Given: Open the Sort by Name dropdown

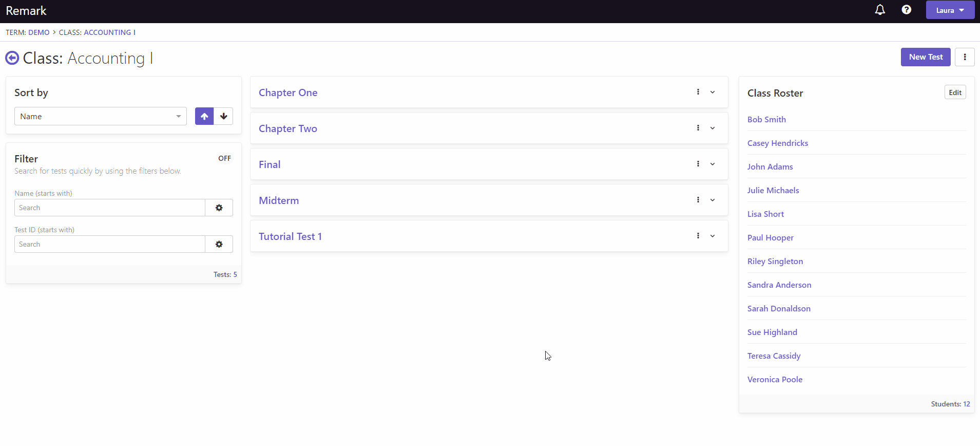Looking at the screenshot, I should [101, 116].
